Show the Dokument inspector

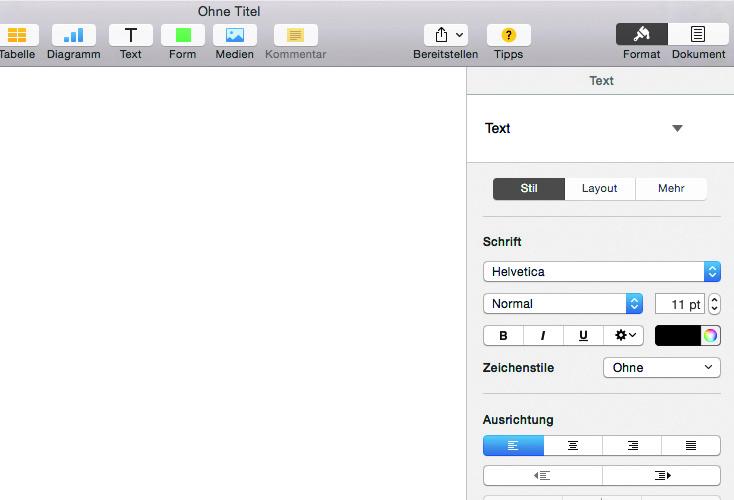pyautogui.click(x=698, y=34)
